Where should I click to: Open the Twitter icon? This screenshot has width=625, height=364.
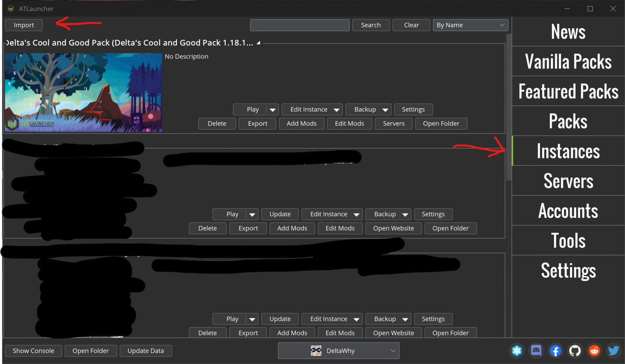click(613, 351)
